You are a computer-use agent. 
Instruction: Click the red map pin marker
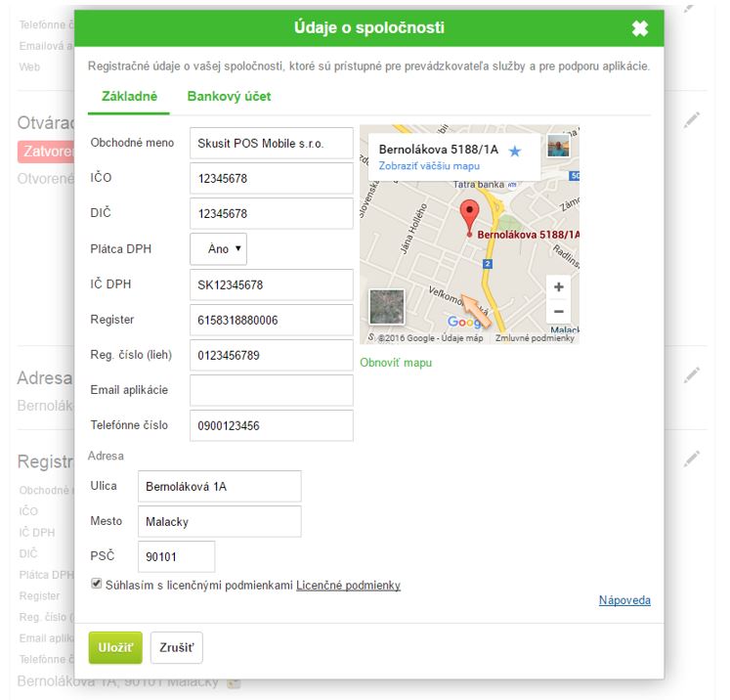click(x=470, y=216)
